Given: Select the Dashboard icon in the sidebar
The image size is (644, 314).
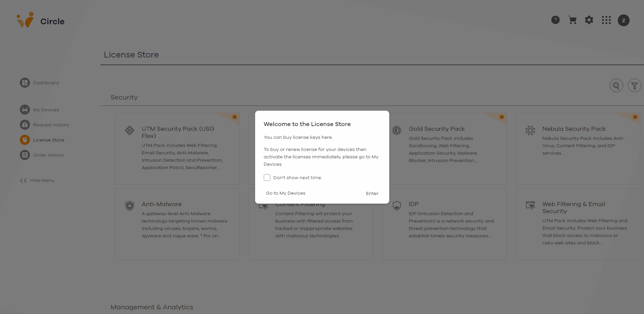Looking at the screenshot, I should click(x=25, y=82).
